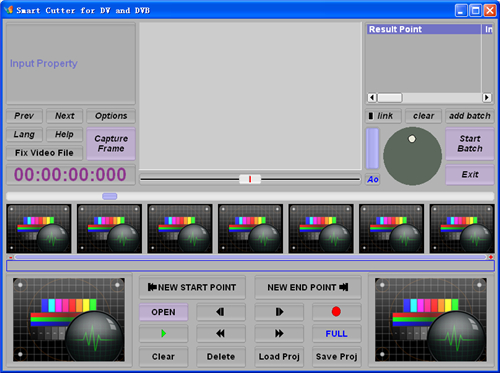The height and width of the screenshot is (373, 500).
Task: Step back one frame
Action: (221, 312)
